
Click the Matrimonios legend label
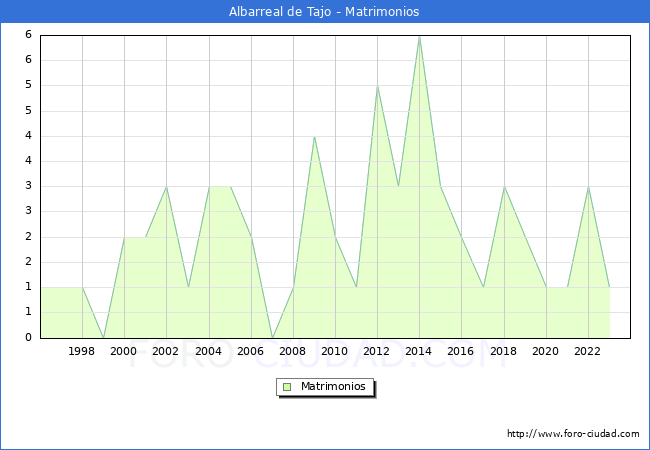(333, 386)
